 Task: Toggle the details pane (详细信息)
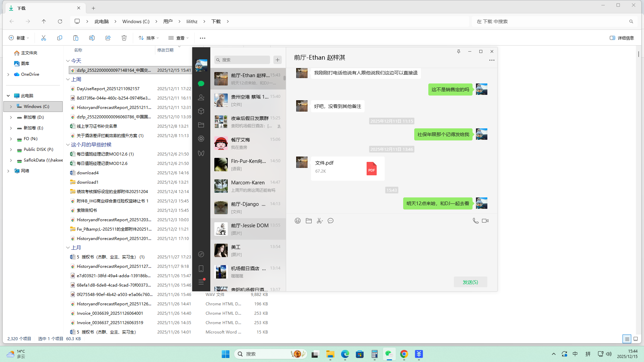[622, 38]
